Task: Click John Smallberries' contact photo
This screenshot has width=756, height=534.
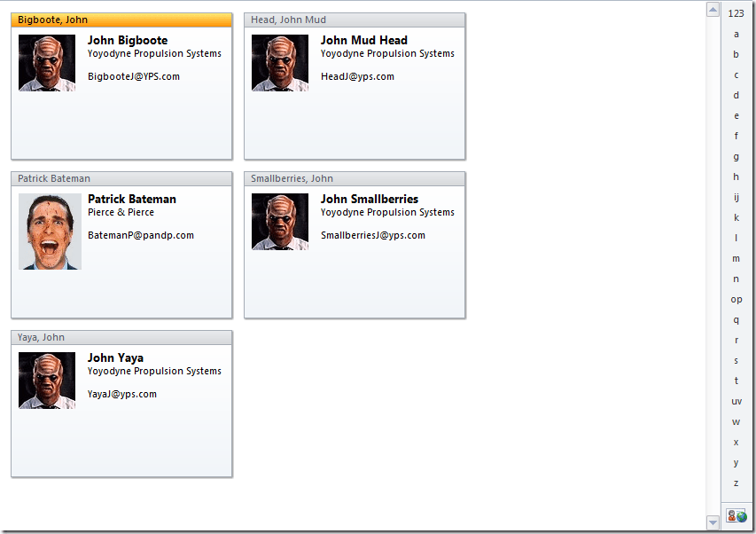Action: pyautogui.click(x=280, y=222)
